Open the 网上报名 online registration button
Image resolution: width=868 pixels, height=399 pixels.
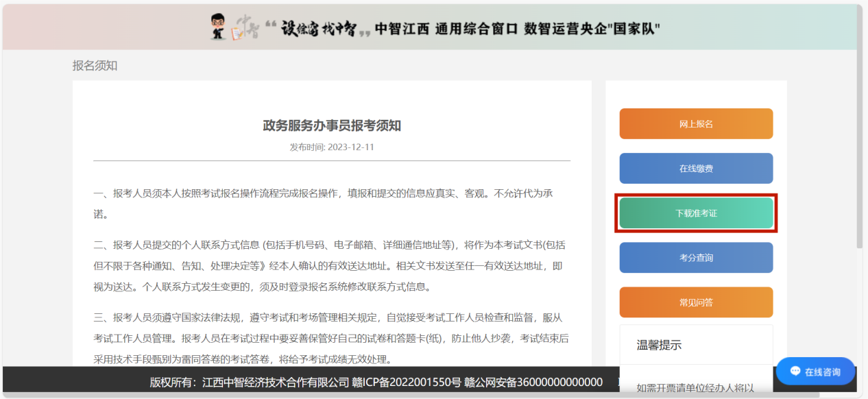click(x=696, y=124)
